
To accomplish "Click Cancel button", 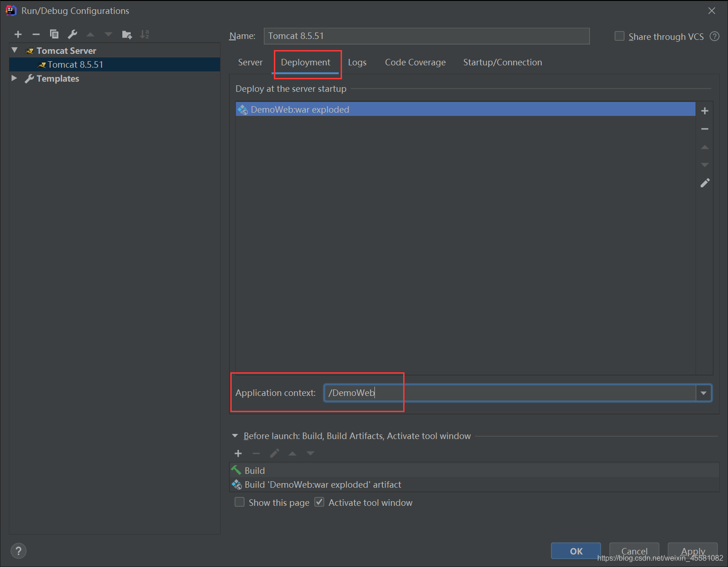I will (x=634, y=551).
